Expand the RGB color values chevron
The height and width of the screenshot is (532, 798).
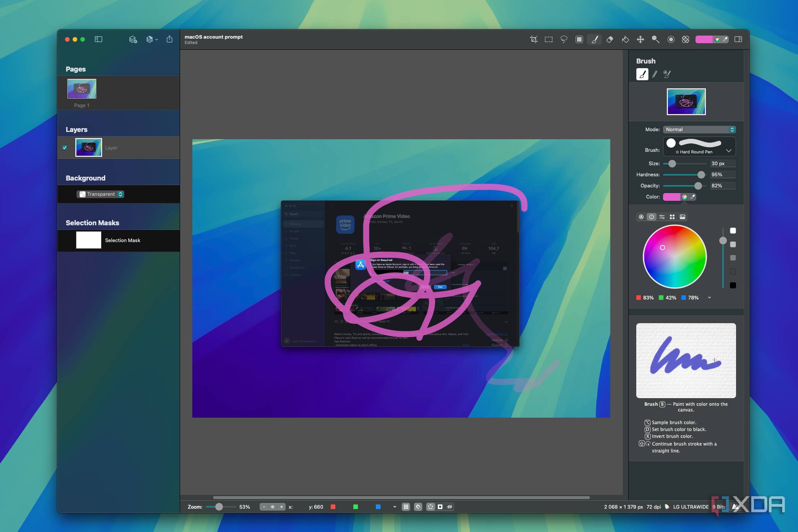tap(709, 298)
